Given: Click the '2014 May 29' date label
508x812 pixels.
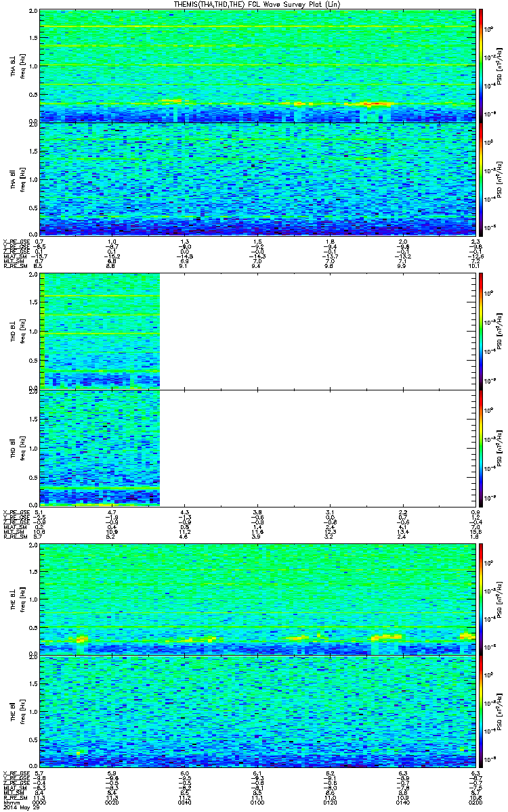Looking at the screenshot, I should tap(21, 809).
